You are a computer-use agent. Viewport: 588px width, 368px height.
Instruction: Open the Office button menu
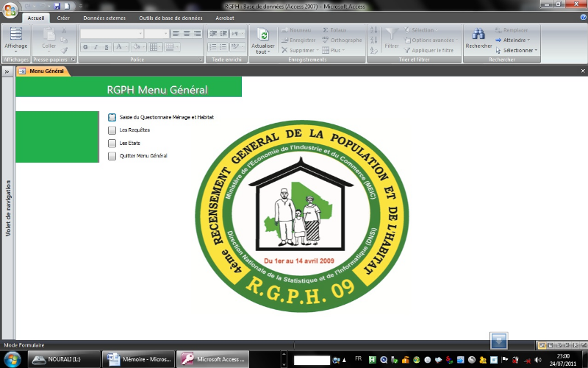(x=10, y=10)
